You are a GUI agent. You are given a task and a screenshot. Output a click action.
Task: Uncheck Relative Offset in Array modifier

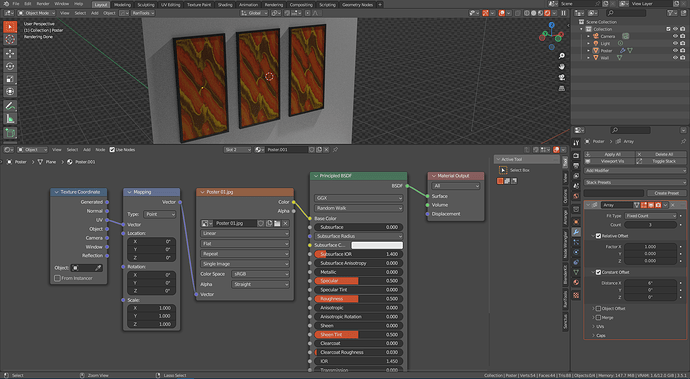(598, 236)
